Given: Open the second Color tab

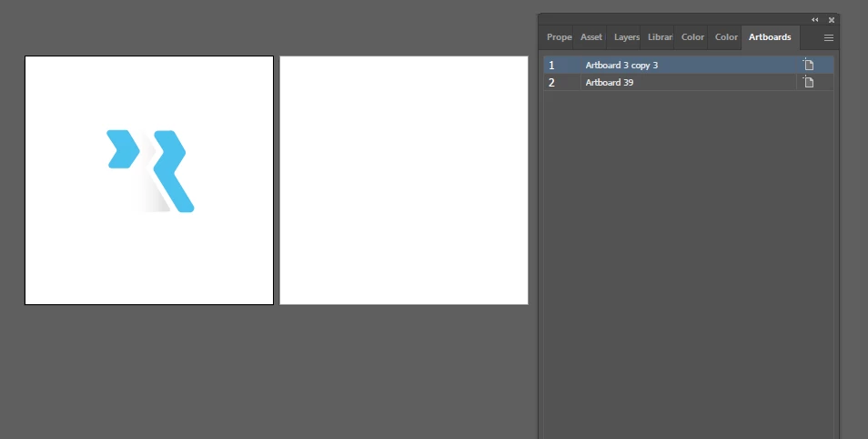Looking at the screenshot, I should [x=725, y=37].
